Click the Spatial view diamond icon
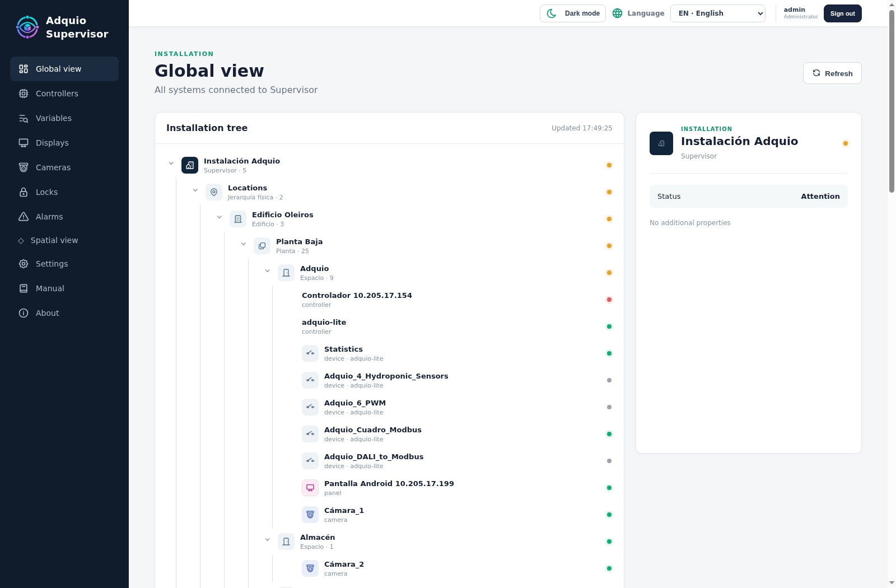This screenshot has height=588, width=896. pyautogui.click(x=21, y=241)
